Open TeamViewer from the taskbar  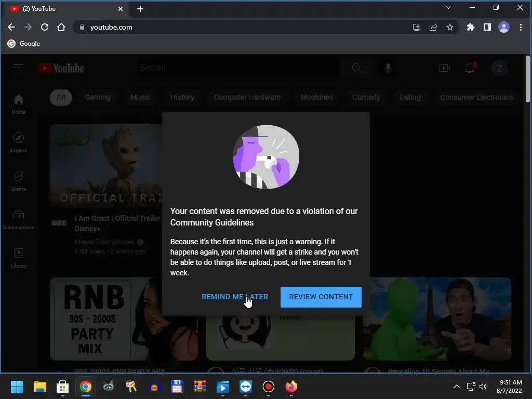[x=246, y=387]
